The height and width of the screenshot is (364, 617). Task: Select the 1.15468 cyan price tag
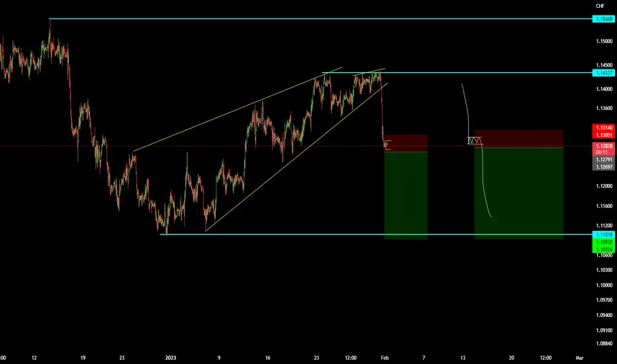604,19
